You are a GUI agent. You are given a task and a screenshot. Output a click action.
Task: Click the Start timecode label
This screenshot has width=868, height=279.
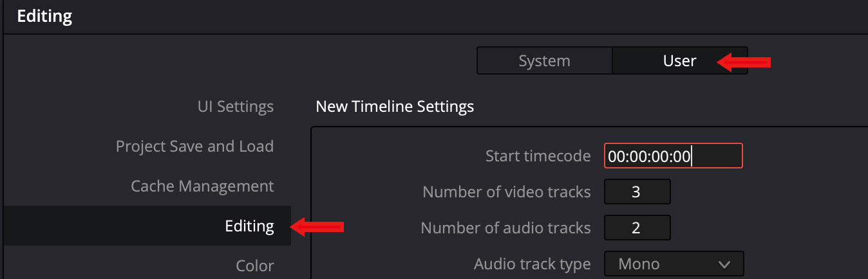(x=538, y=156)
